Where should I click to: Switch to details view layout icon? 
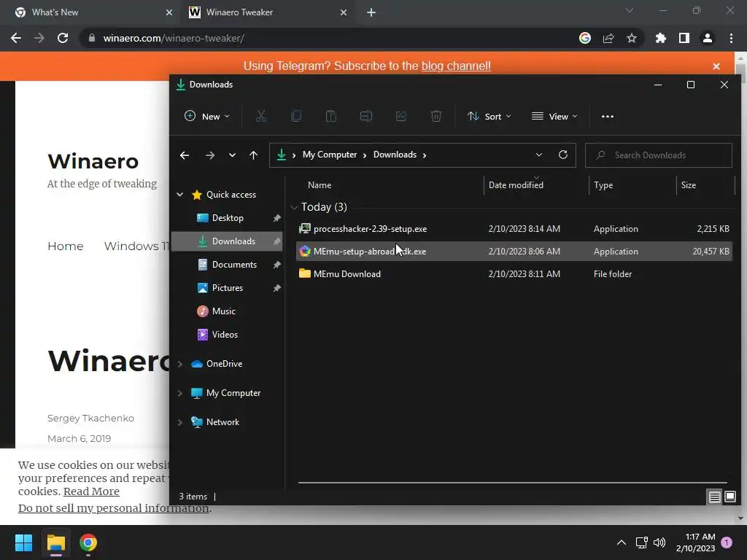click(715, 497)
